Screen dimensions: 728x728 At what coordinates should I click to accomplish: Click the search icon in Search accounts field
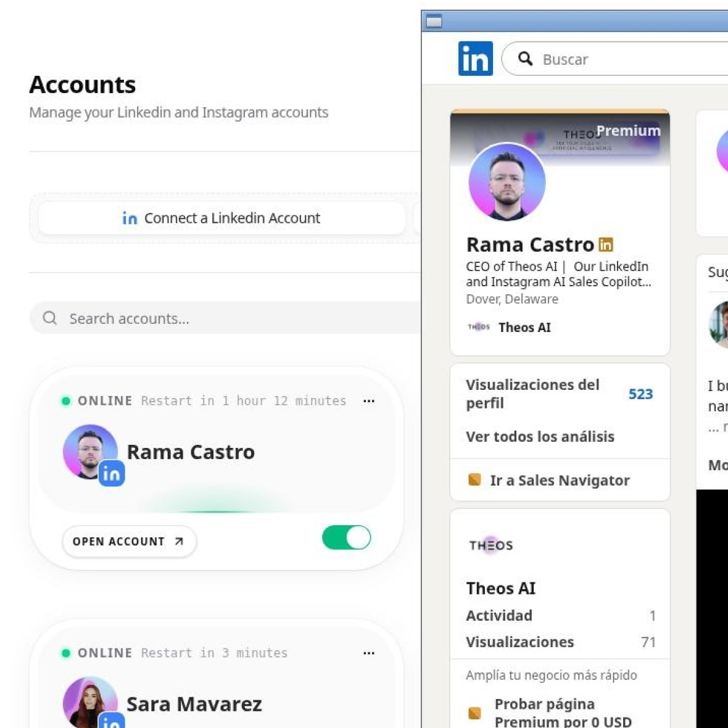click(x=50, y=318)
